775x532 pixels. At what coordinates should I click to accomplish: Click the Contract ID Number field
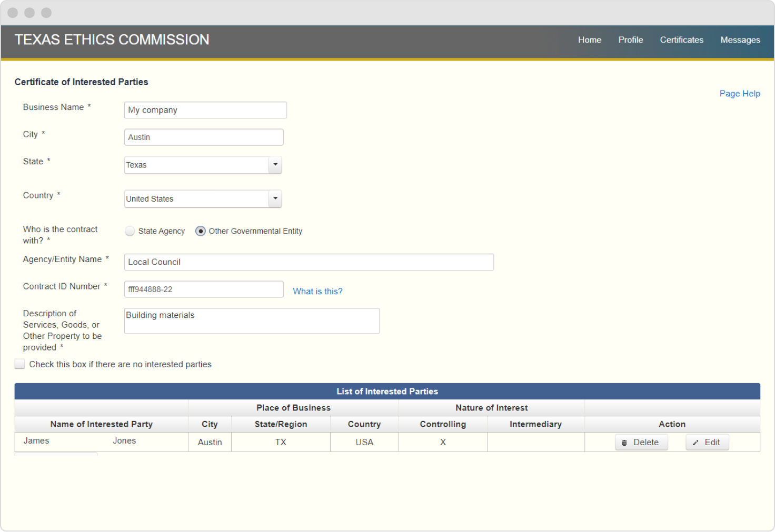(203, 289)
